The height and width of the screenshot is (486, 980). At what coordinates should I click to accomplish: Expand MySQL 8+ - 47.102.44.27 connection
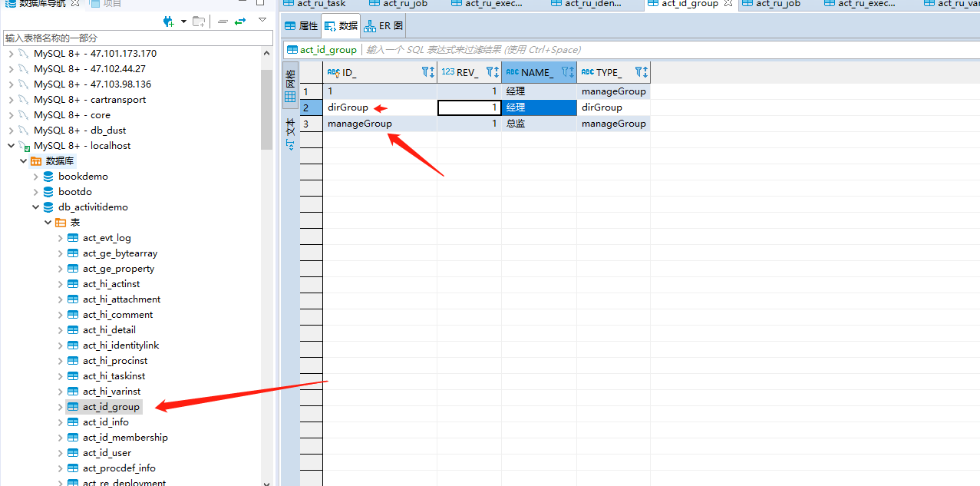(x=11, y=69)
